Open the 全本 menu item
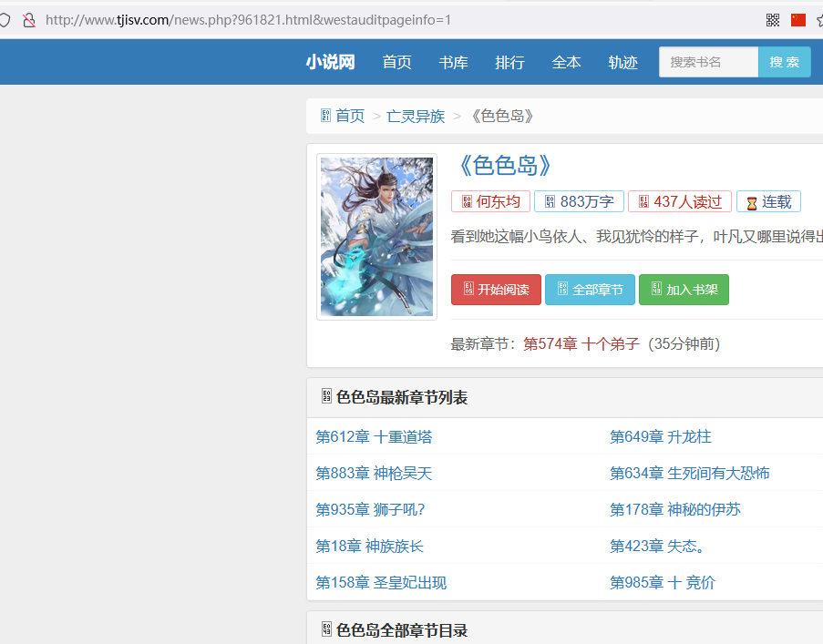This screenshot has height=644, width=823. click(x=566, y=62)
